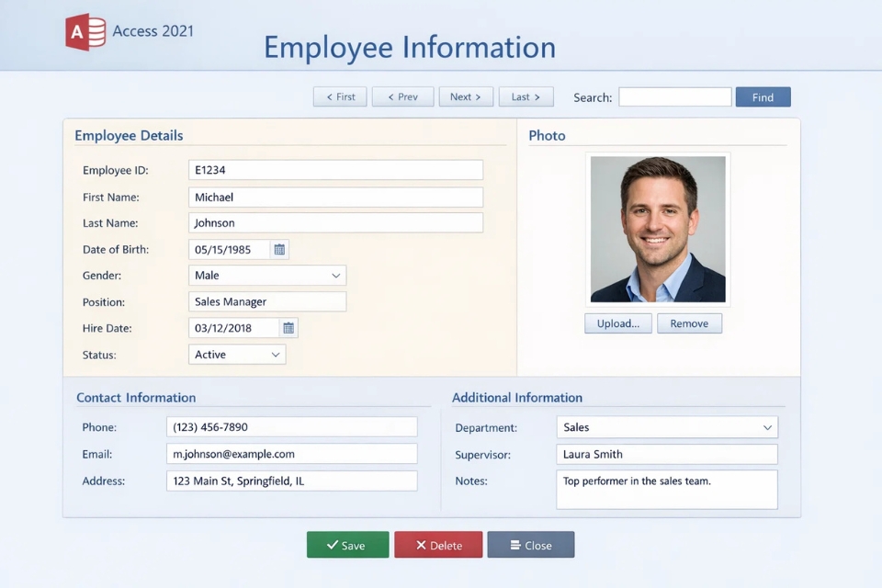Viewport: 882px width, 588px height.
Task: Delete the current employee record
Action: [x=438, y=545]
